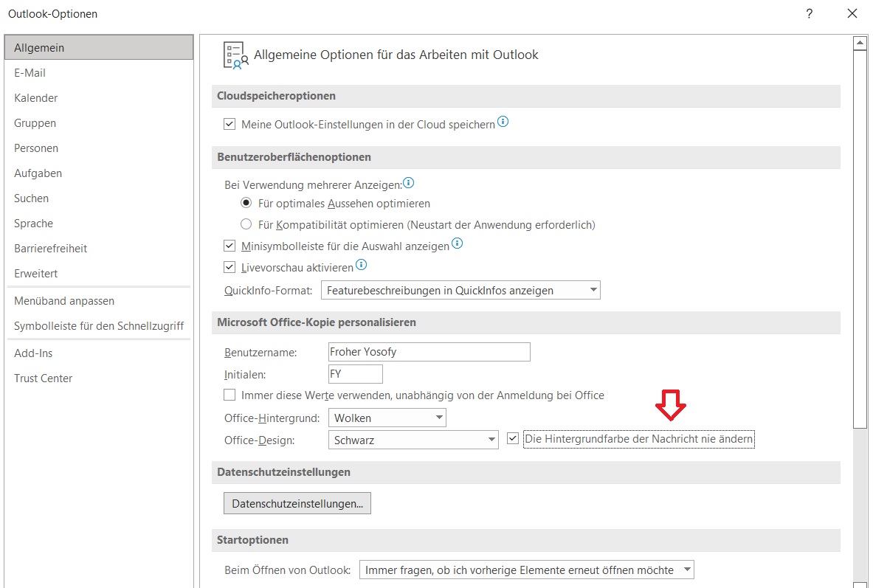This screenshot has width=873, height=588.
Task: Click the info icon next to multiple displays label
Action: tap(408, 183)
